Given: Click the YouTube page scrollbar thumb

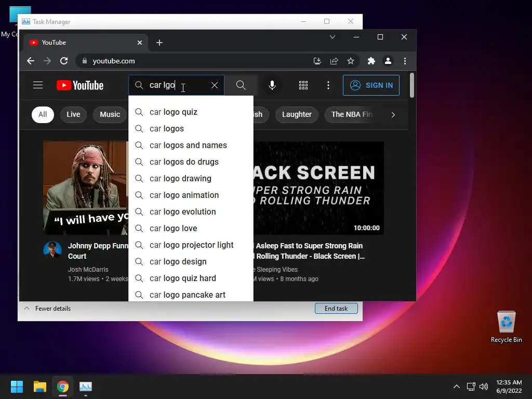Looking at the screenshot, I should (x=412, y=85).
